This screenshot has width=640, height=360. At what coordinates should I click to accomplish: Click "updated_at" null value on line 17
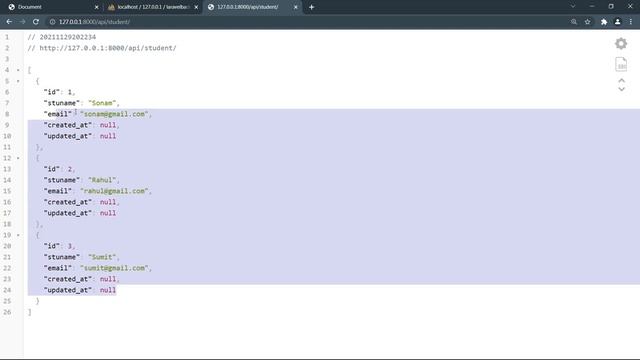coord(108,213)
